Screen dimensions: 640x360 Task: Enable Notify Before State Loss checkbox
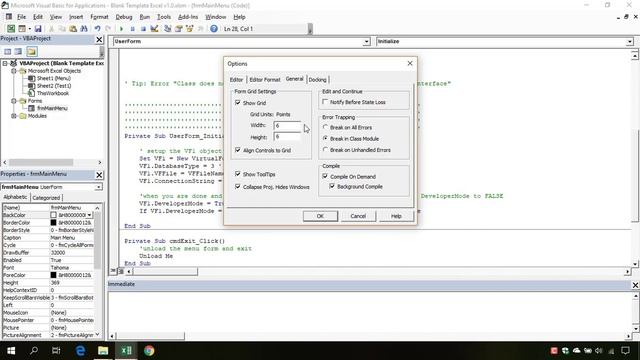[325, 102]
